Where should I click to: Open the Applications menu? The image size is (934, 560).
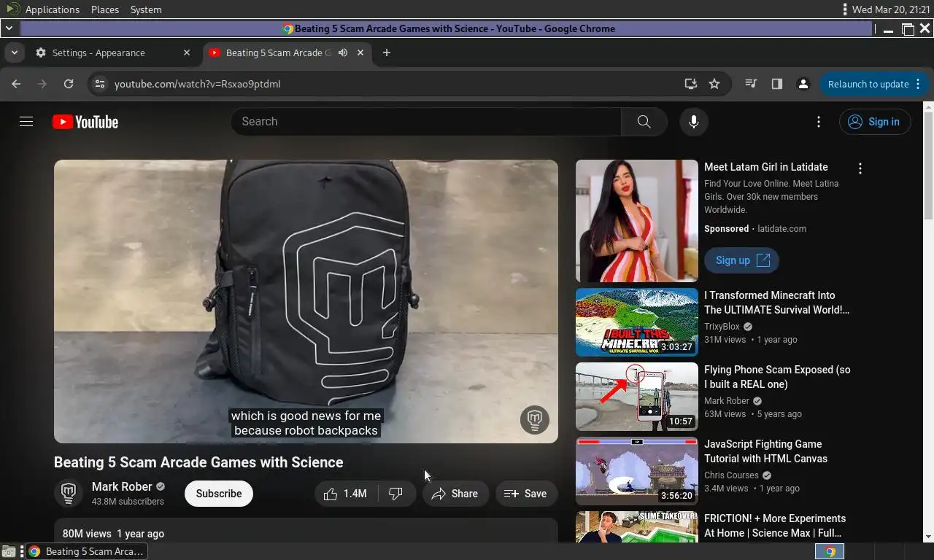pyautogui.click(x=52, y=9)
